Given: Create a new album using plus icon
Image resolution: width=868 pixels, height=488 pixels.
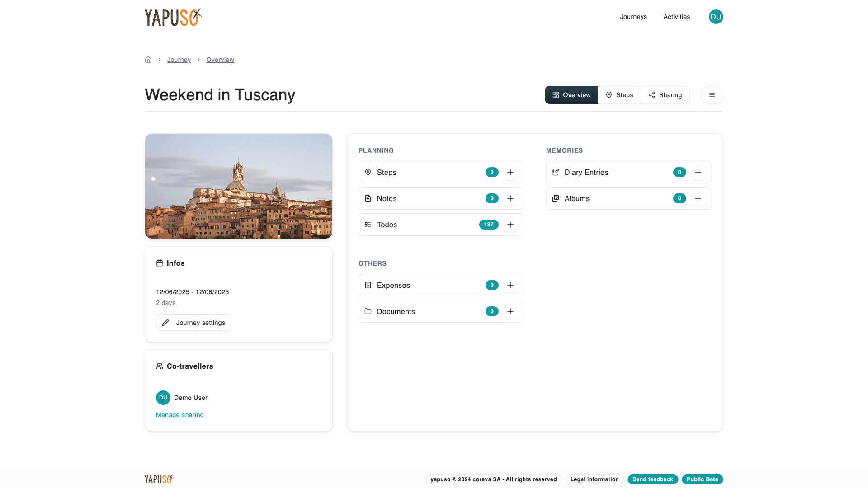Looking at the screenshot, I should 698,198.
